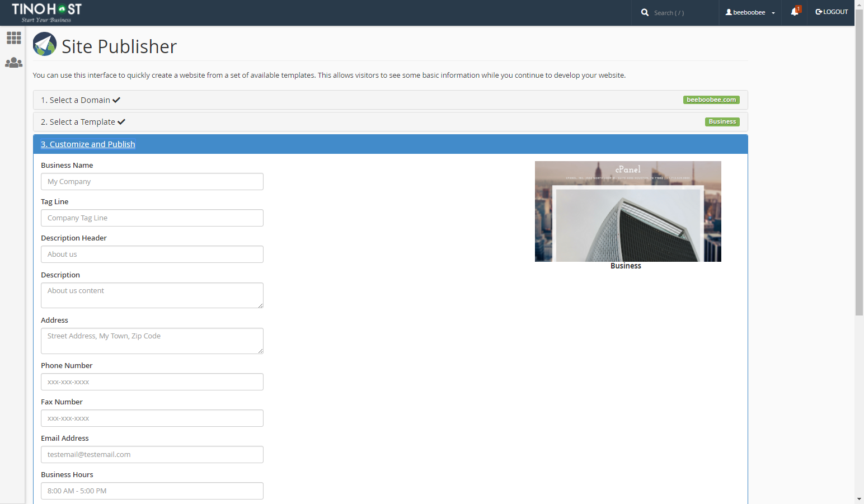The height and width of the screenshot is (504, 864).
Task: Click the 'Business' caption under the preview
Action: (626, 266)
